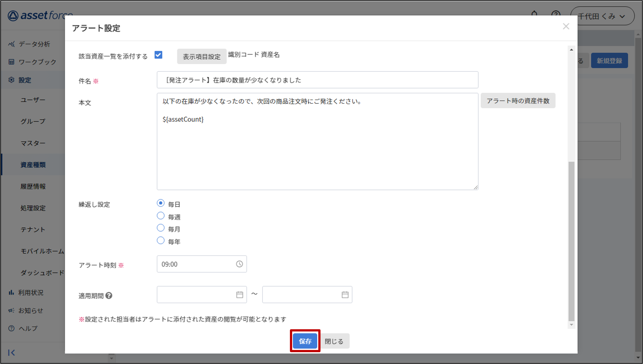Screen dimensions: 643x364
Task: Insert アラート時の資産件数 variable
Action: (x=518, y=101)
